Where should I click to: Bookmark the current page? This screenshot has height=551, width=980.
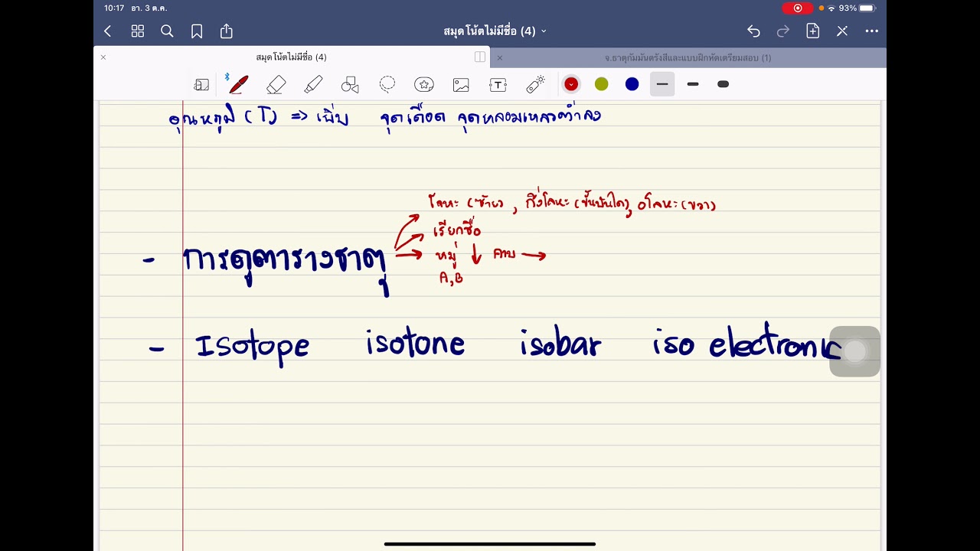click(197, 31)
